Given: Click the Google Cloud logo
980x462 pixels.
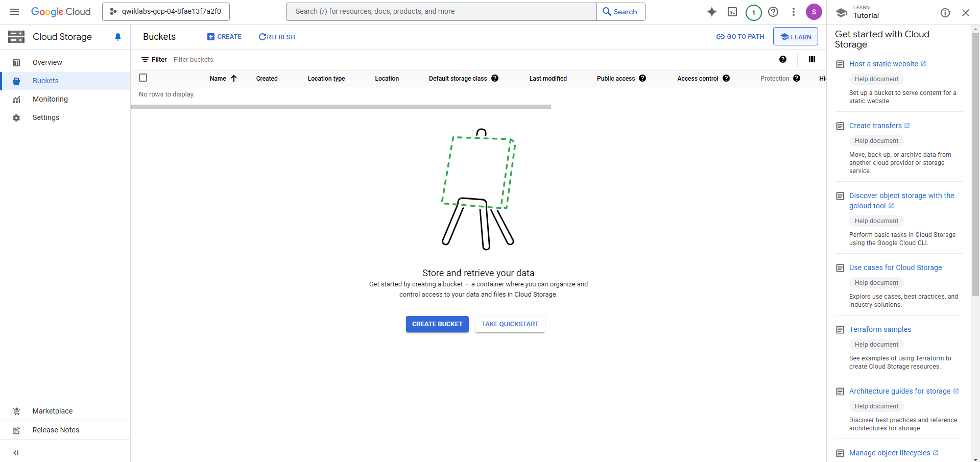Looking at the screenshot, I should (x=61, y=12).
